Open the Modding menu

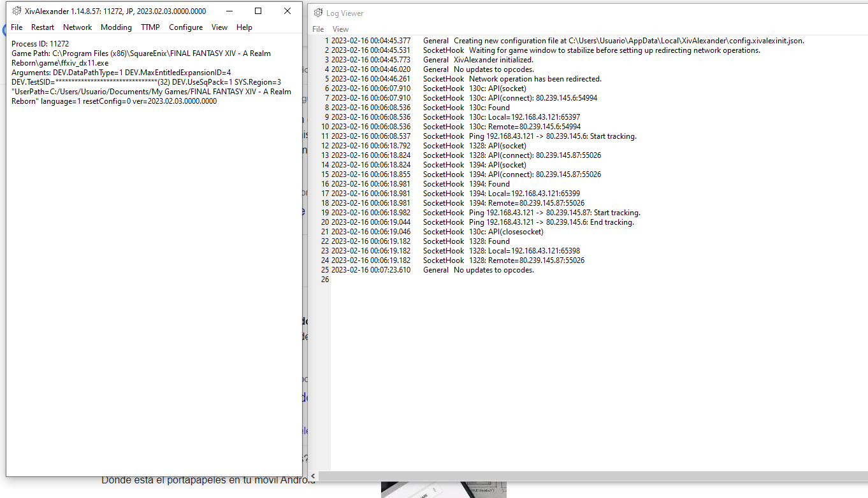point(116,27)
